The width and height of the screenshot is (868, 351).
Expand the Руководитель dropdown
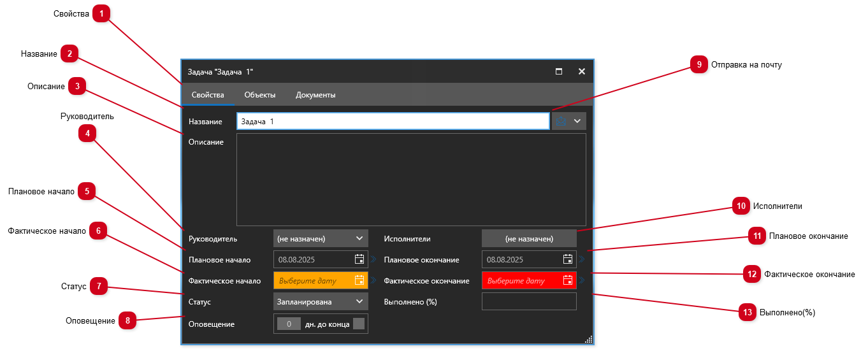point(359,238)
